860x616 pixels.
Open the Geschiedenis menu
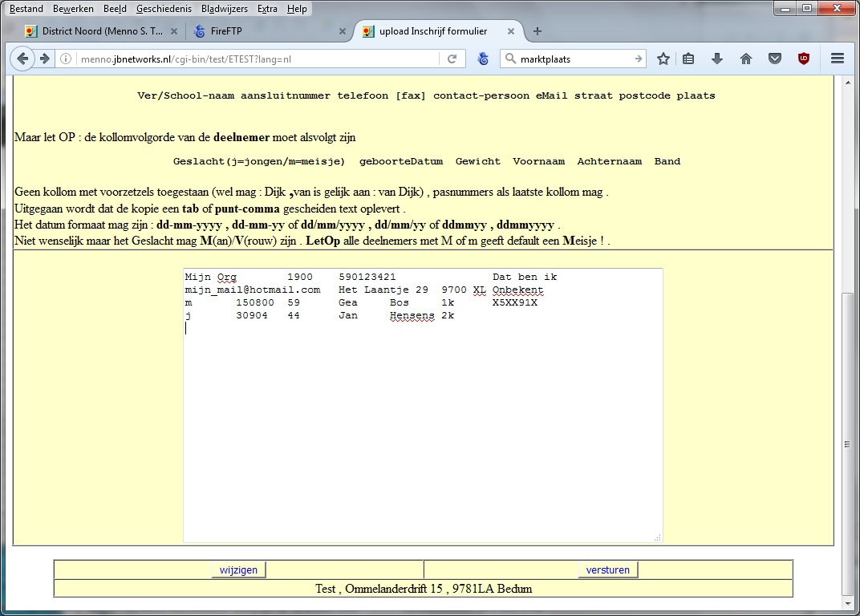click(163, 9)
